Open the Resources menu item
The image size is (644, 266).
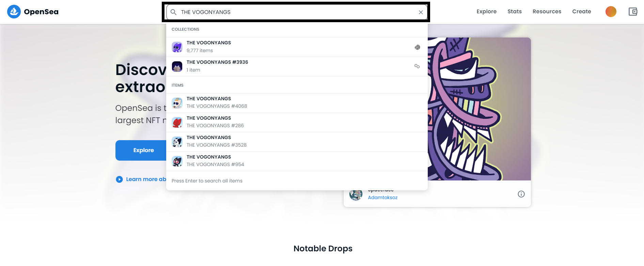point(547,12)
